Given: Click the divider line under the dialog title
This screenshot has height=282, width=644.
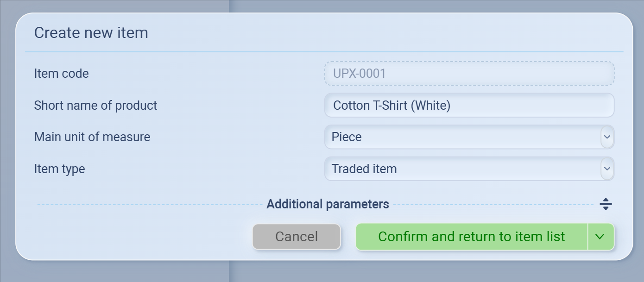Looking at the screenshot, I should coord(324,52).
